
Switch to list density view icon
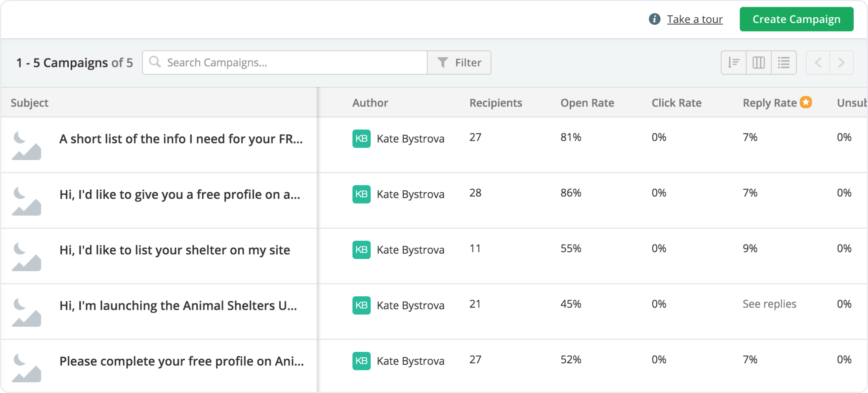point(784,62)
